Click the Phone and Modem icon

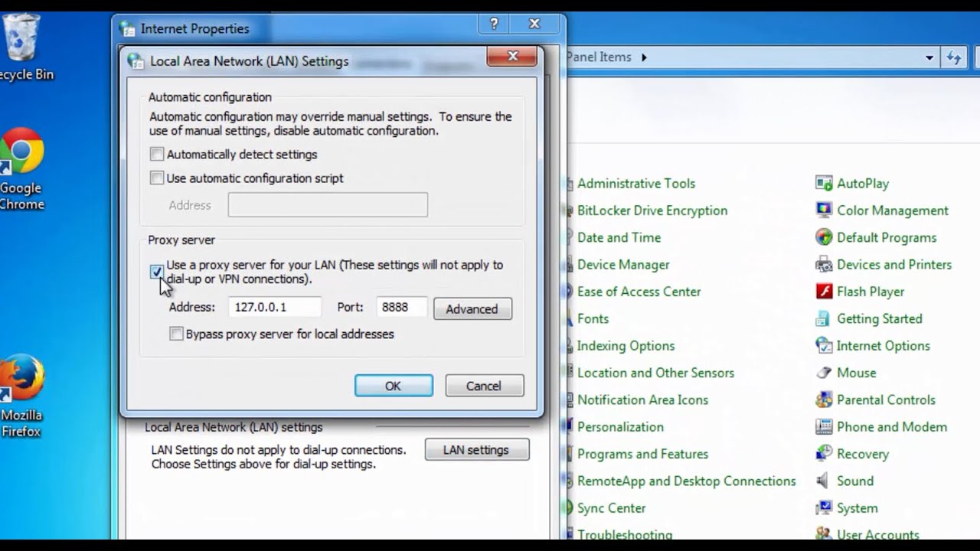[824, 427]
